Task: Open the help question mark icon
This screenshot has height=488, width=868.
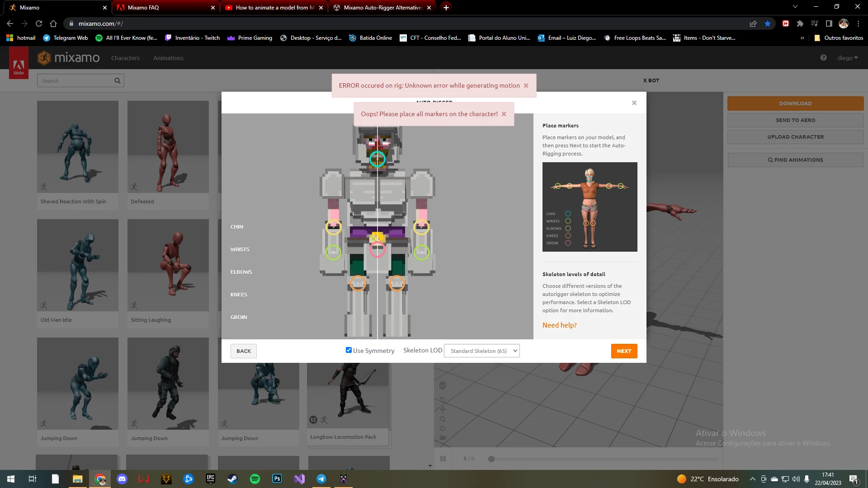Action: pos(823,58)
